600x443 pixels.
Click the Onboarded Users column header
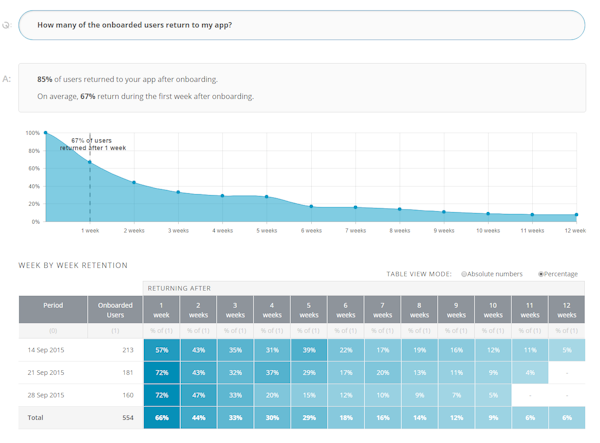pyautogui.click(x=115, y=309)
